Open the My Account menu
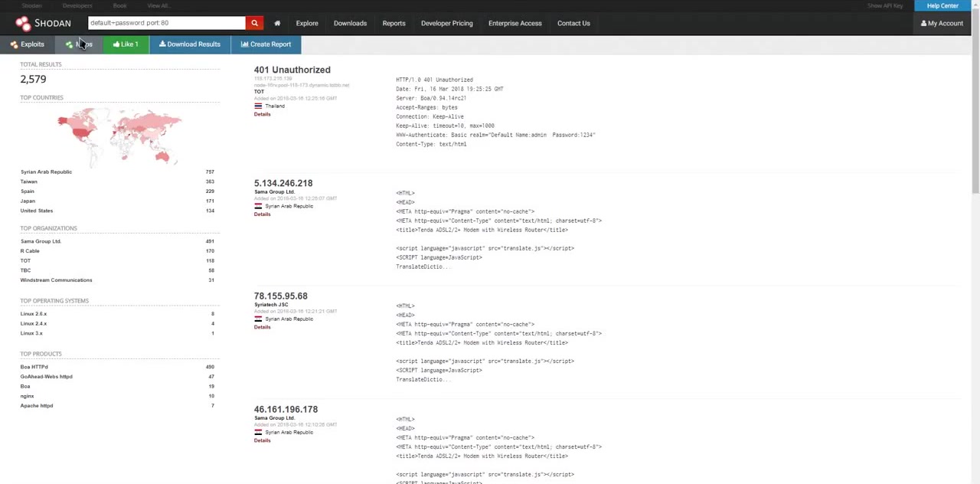The height and width of the screenshot is (484, 980). coord(942,23)
